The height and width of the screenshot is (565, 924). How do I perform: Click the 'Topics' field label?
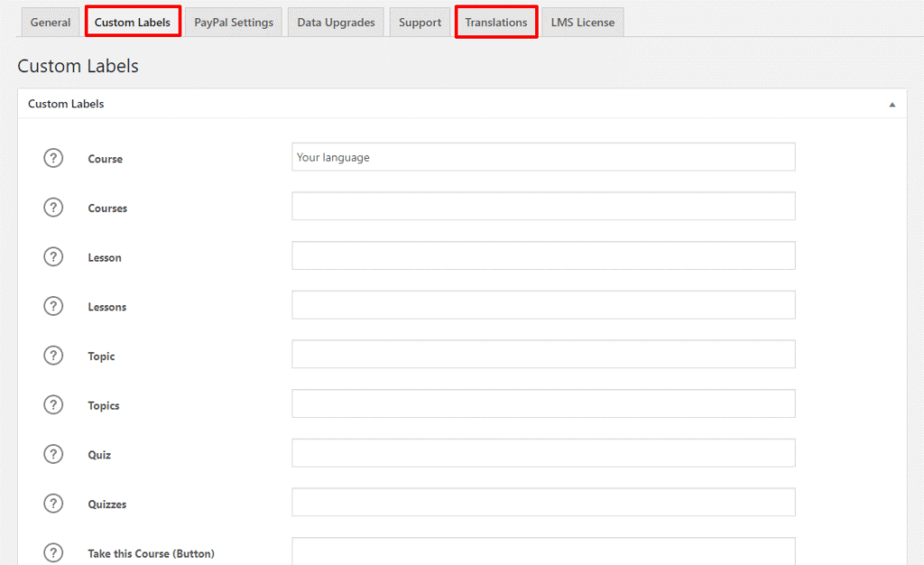(x=103, y=406)
